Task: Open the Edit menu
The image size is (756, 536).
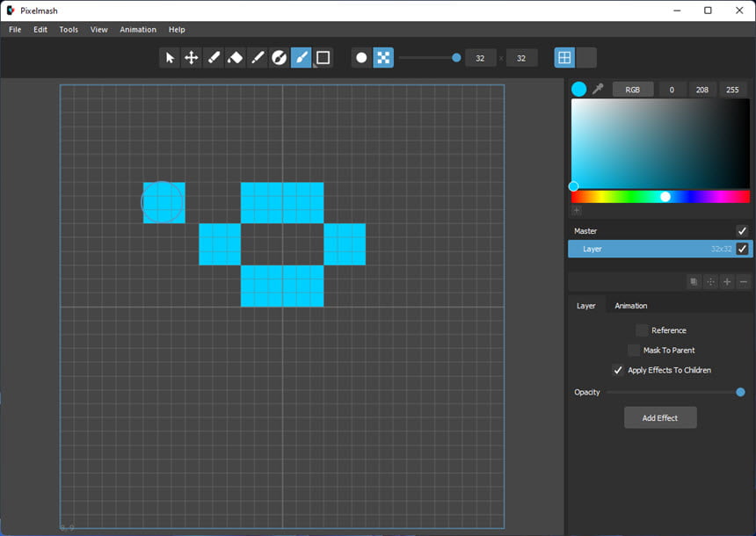Action: [x=40, y=29]
